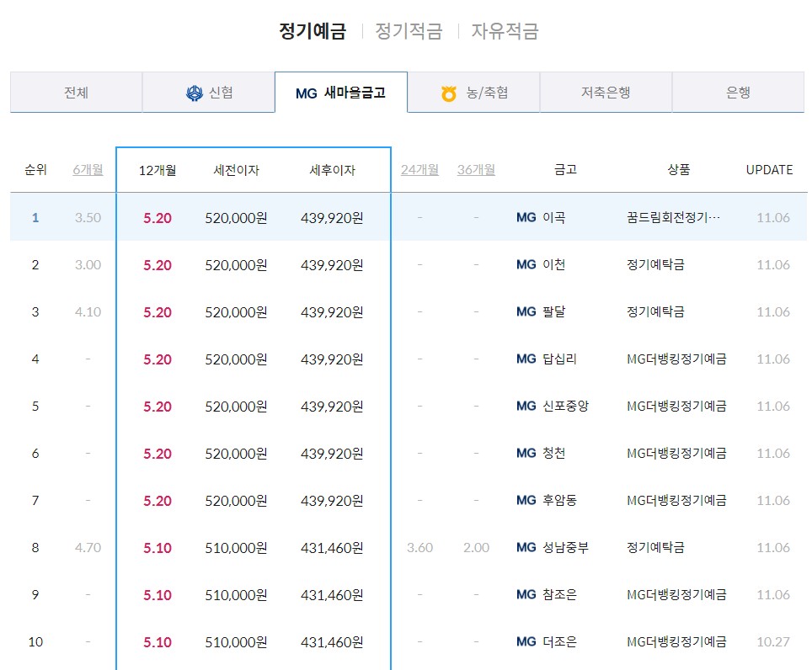Open 정기예탁금 product in 성남중부 row
This screenshot has width=812, height=670.
pyautogui.click(x=655, y=547)
